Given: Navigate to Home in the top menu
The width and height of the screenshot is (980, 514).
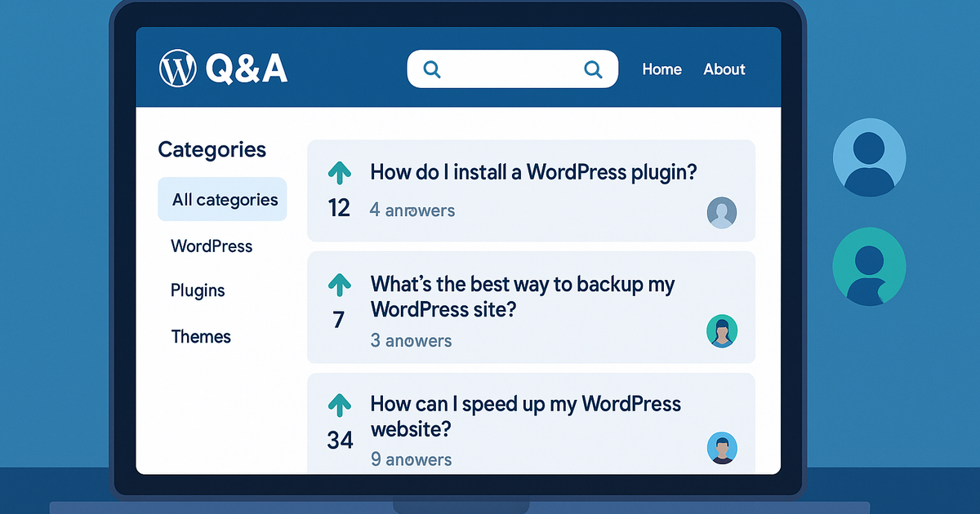Looking at the screenshot, I should click(x=661, y=69).
